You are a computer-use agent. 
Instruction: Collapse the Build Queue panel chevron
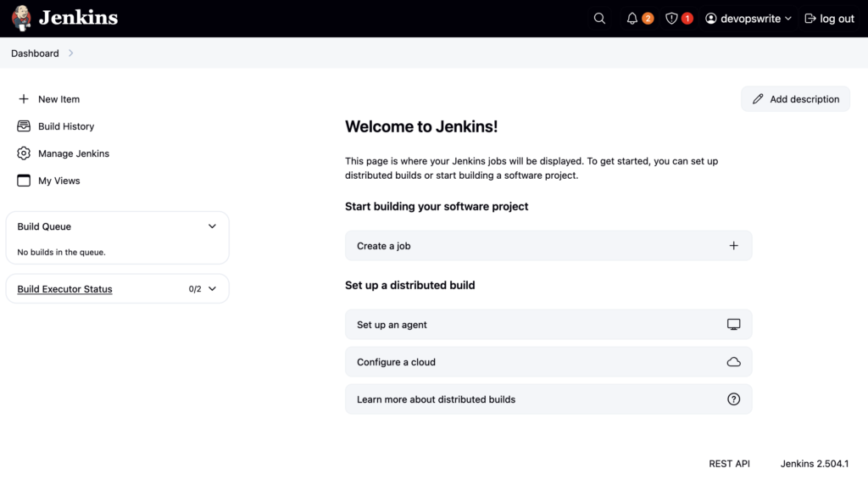(x=212, y=226)
